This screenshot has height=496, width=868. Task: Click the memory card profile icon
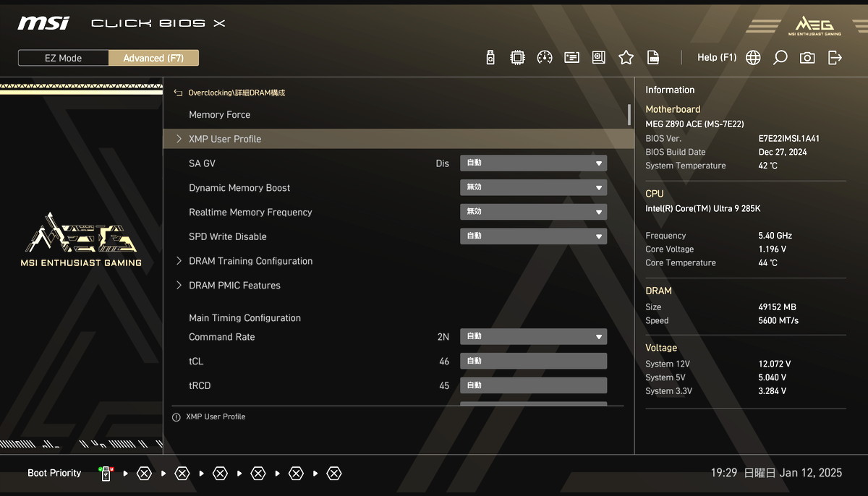[572, 58]
